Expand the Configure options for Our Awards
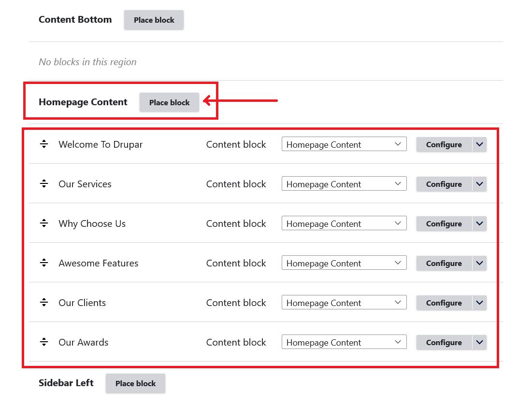 (479, 342)
